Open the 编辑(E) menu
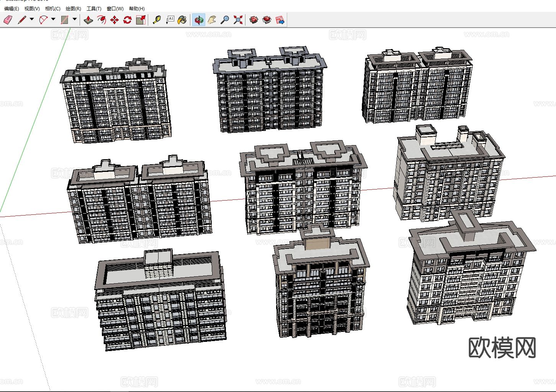The image size is (556, 392). 11,8
